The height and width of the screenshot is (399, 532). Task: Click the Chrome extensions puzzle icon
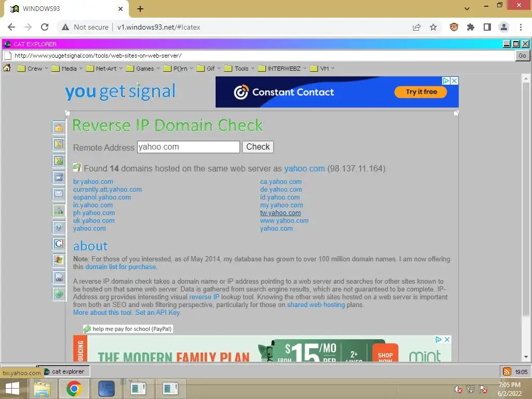pyautogui.click(x=470, y=27)
